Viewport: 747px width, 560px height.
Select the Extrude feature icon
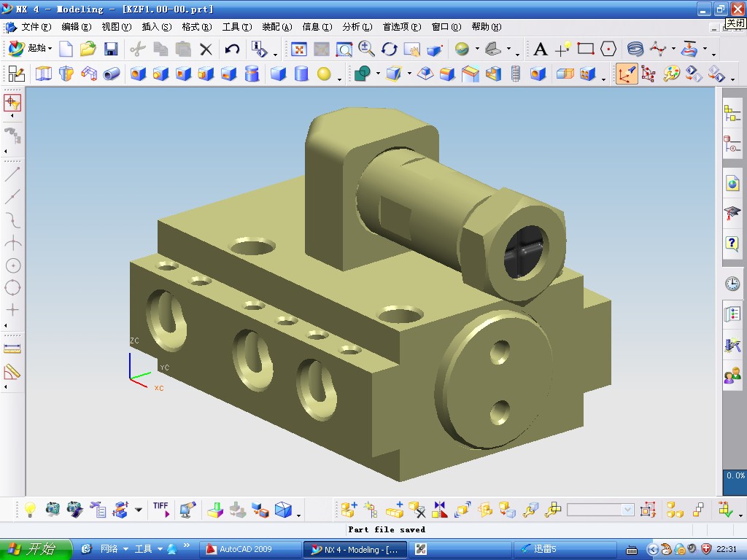click(x=43, y=74)
